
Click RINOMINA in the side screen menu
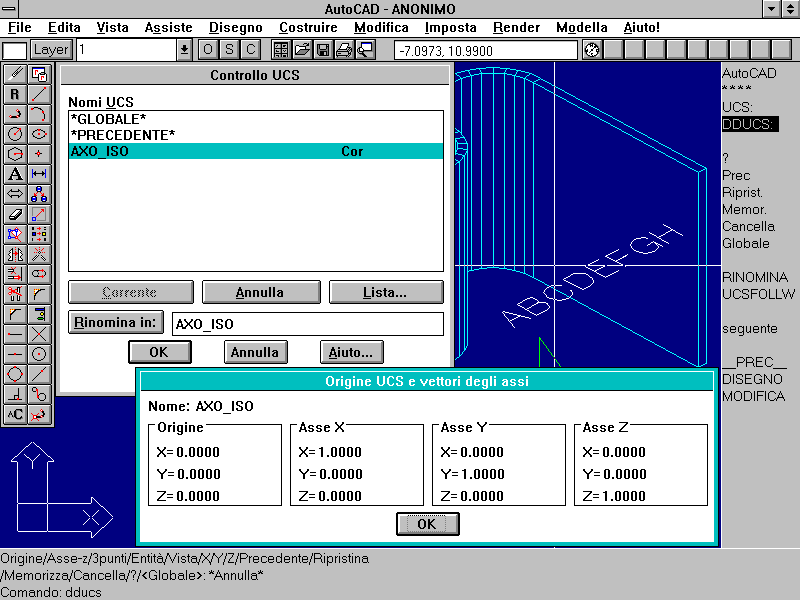(755, 277)
